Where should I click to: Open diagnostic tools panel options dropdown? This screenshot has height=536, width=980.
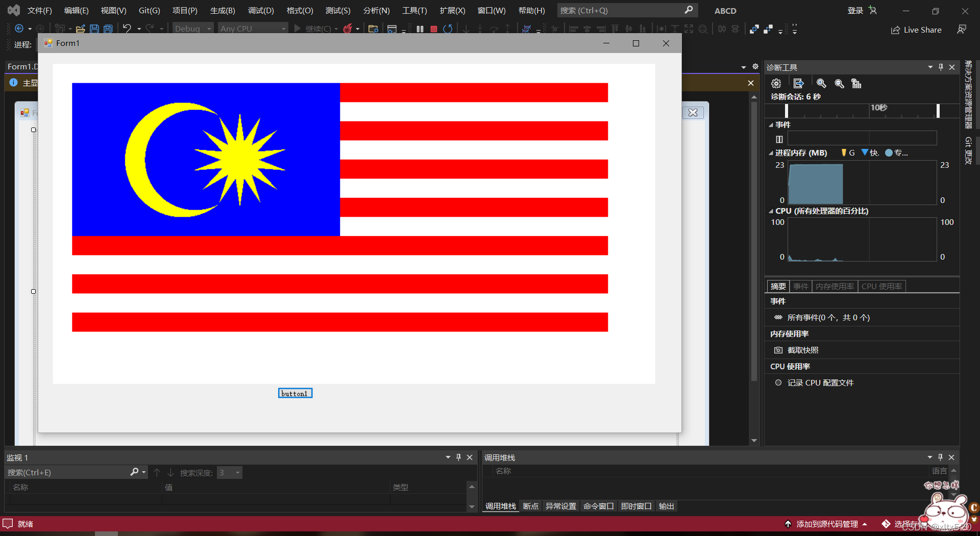tap(930, 67)
